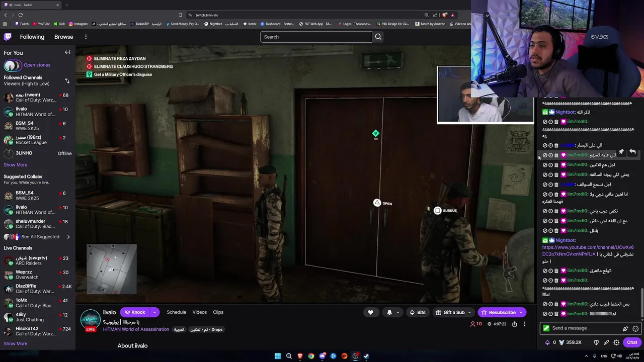Click the Chrome taskbar icon

click(x=311, y=356)
